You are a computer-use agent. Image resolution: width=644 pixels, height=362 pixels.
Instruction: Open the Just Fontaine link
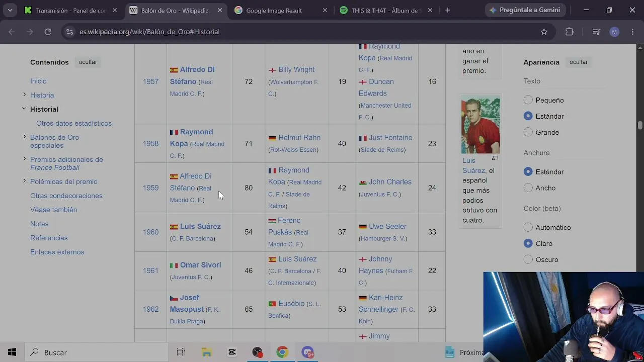pos(390,137)
